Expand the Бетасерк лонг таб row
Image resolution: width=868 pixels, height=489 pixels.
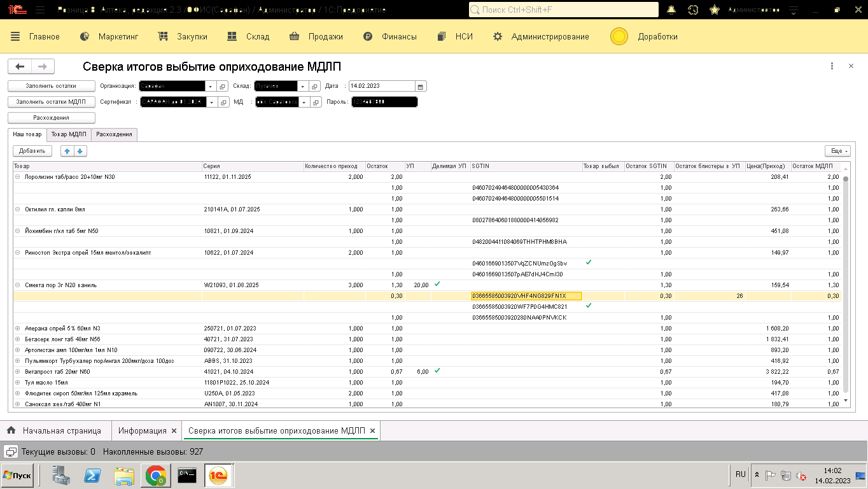(x=18, y=339)
